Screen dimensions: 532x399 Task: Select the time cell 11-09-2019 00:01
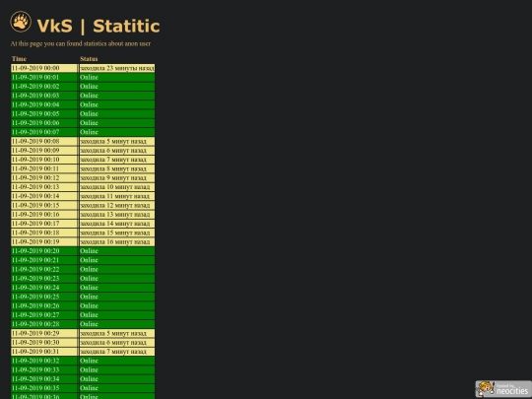click(x=44, y=77)
